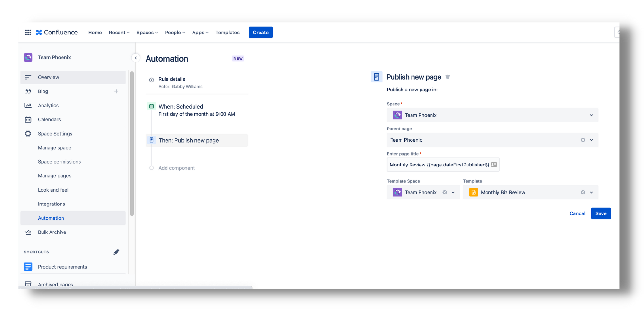Clear the Monthly Biz Review template
Image resolution: width=644 pixels, height=322 pixels.
tap(582, 193)
